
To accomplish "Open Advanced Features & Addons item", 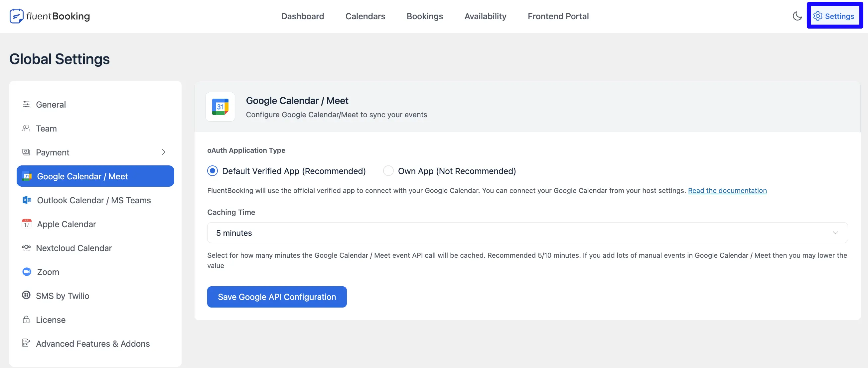I will pos(95,343).
